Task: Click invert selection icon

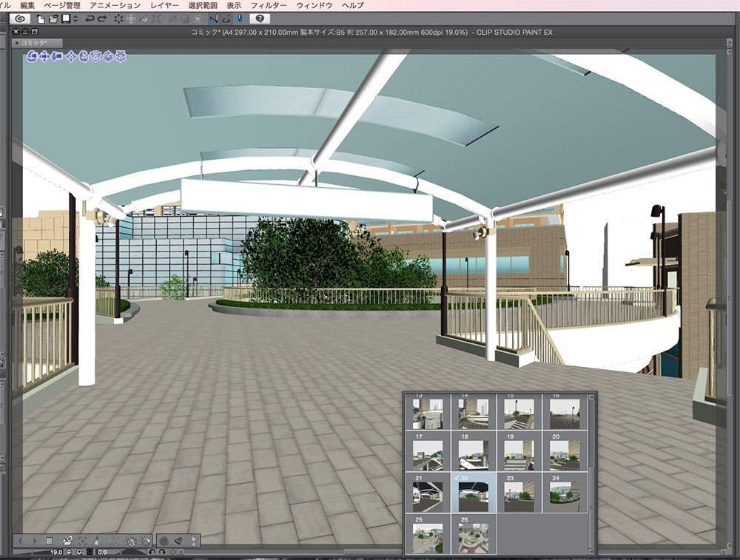Action: point(185,19)
